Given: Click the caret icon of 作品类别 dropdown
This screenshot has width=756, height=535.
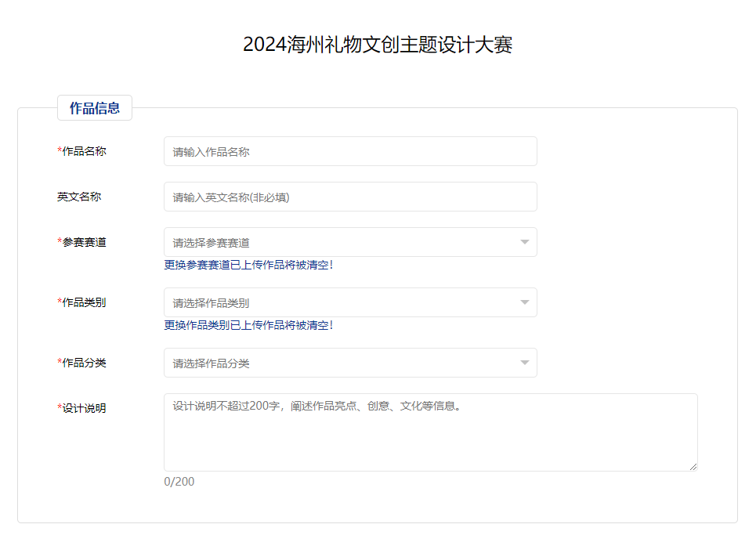Looking at the screenshot, I should pos(525,302).
